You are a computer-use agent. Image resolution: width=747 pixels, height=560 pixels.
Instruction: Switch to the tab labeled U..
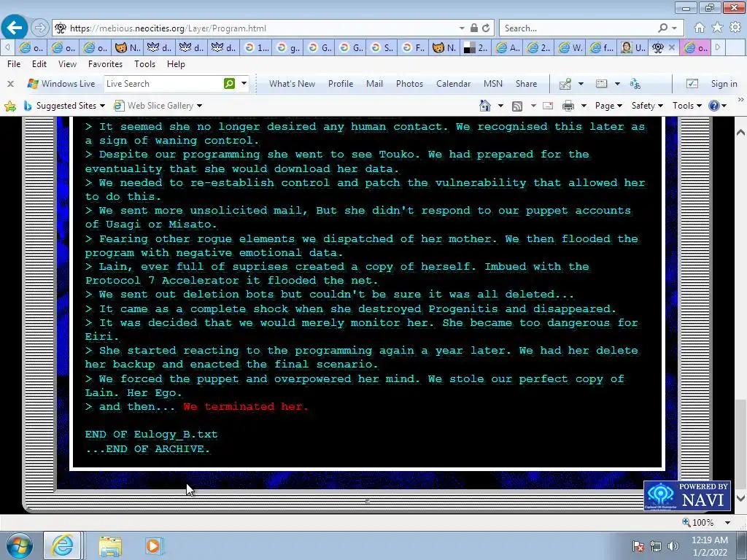tap(634, 47)
